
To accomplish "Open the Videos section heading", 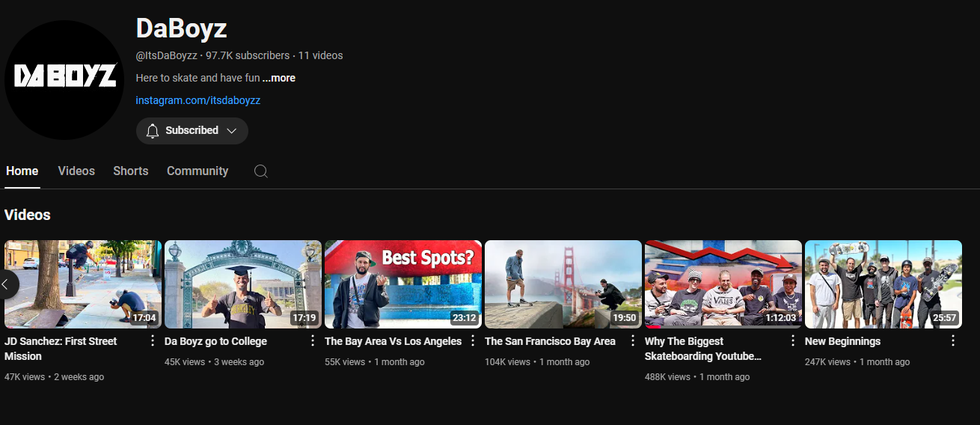I will [x=28, y=215].
